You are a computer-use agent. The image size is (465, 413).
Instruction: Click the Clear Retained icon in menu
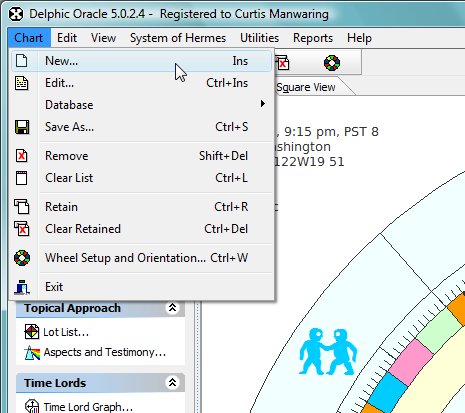(x=22, y=229)
